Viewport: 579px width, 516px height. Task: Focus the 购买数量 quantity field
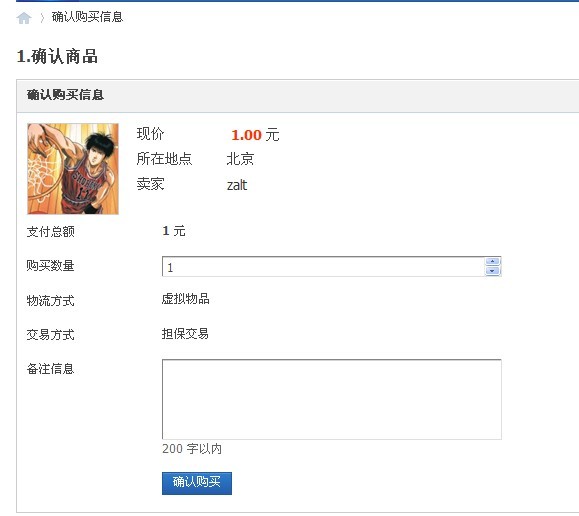coord(323,267)
